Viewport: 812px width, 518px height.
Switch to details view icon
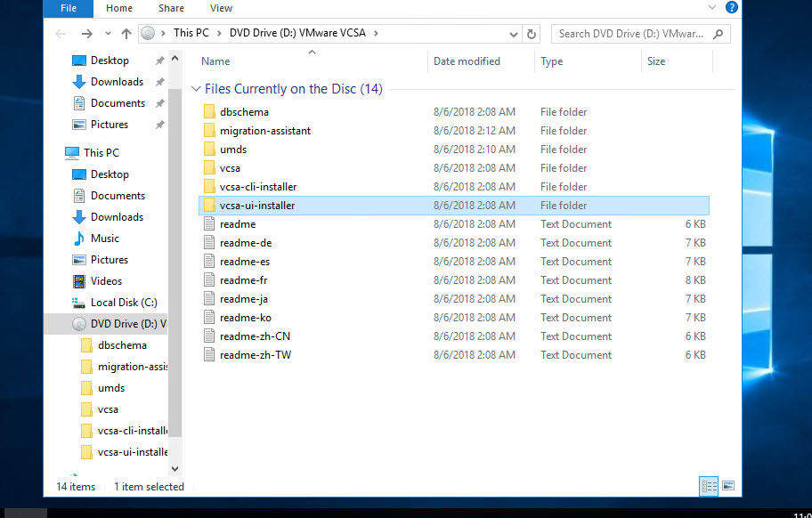[710, 486]
